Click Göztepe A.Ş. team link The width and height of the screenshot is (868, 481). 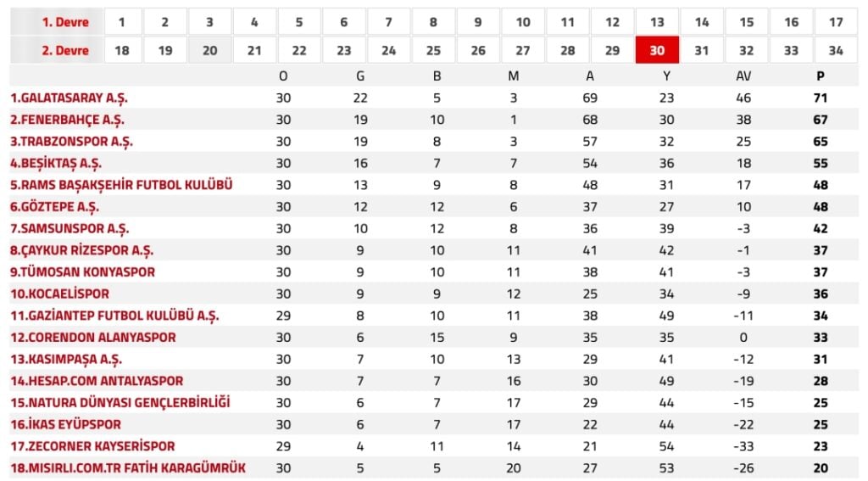(54, 206)
